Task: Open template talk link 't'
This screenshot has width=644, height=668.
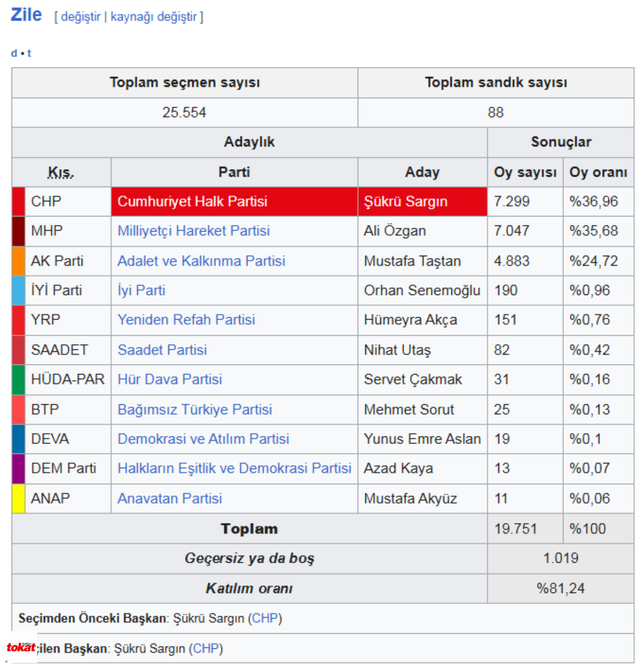Action: pyautogui.click(x=29, y=53)
